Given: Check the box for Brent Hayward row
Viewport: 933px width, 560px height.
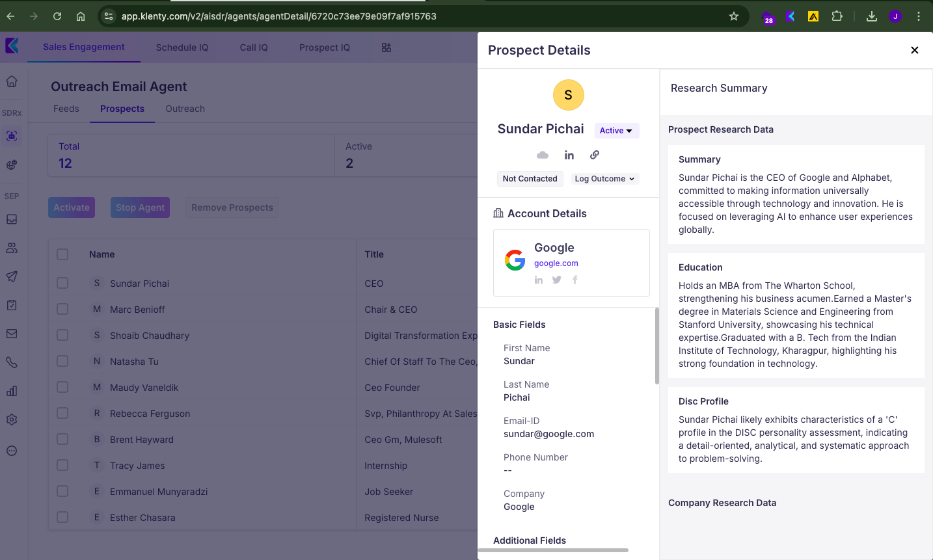Looking at the screenshot, I should click(x=62, y=439).
